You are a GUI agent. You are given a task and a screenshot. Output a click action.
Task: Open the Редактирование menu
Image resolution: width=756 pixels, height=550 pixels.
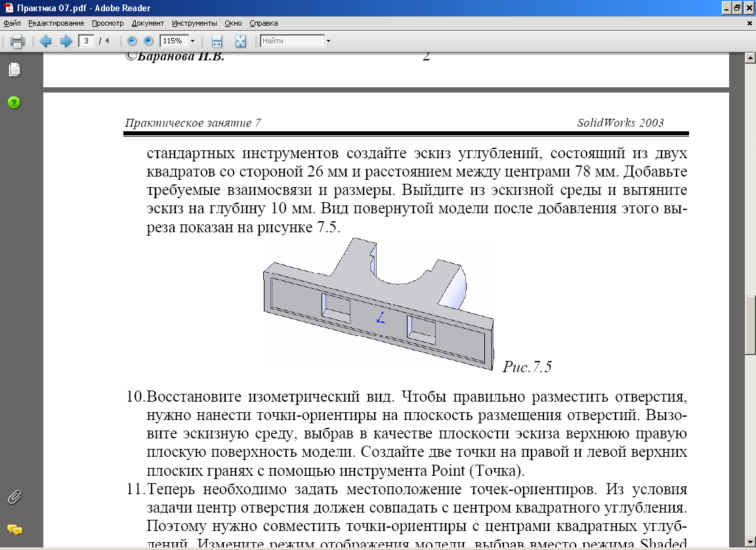(x=56, y=23)
